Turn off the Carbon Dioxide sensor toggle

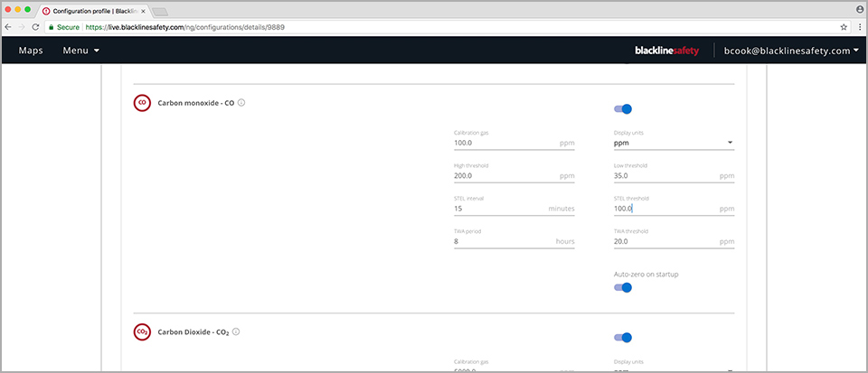pyautogui.click(x=623, y=338)
